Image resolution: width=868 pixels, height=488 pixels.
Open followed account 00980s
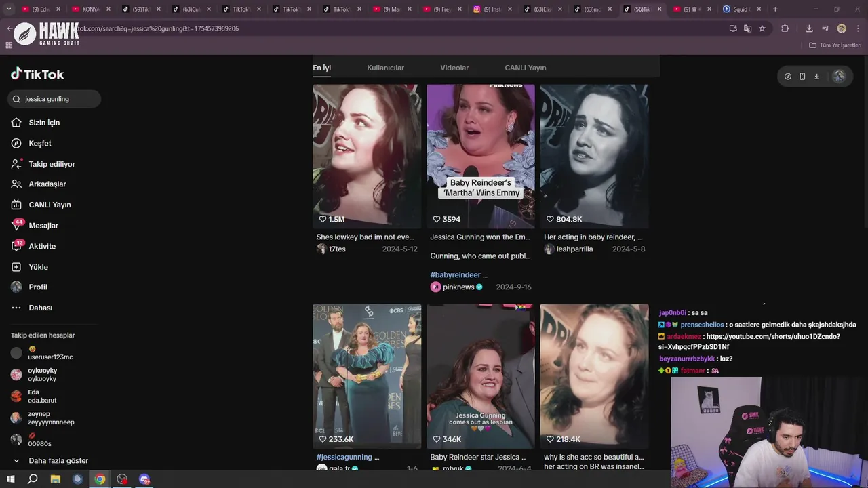[x=31, y=440]
